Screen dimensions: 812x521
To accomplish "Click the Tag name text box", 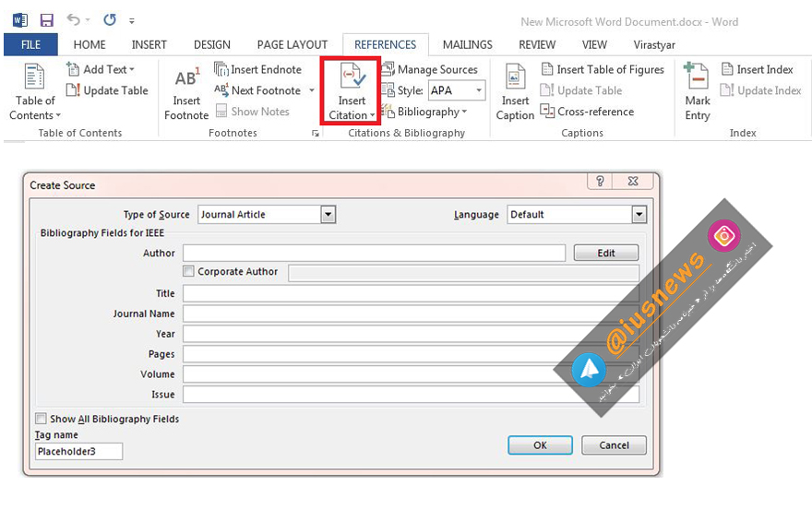I will pyautogui.click(x=78, y=452).
